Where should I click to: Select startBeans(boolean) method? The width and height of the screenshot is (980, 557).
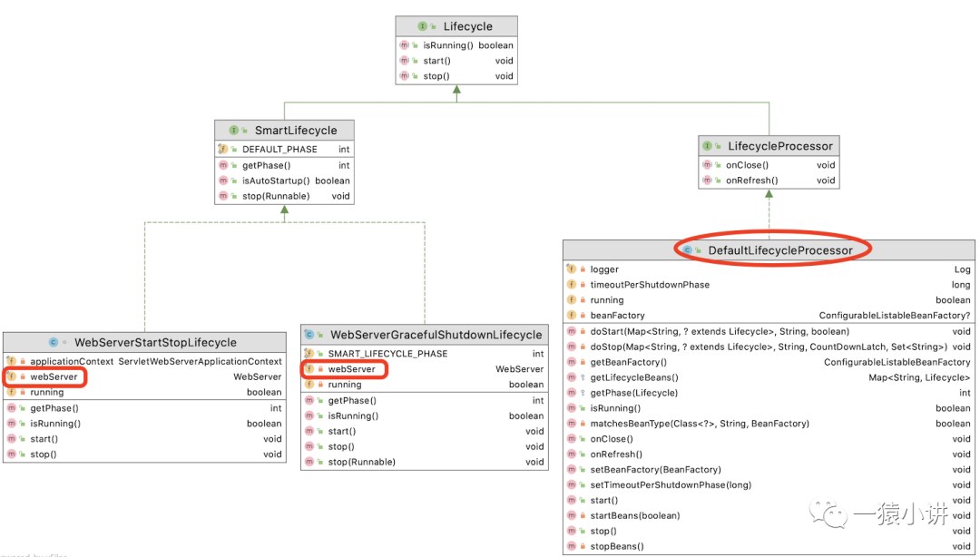[x=769, y=516]
